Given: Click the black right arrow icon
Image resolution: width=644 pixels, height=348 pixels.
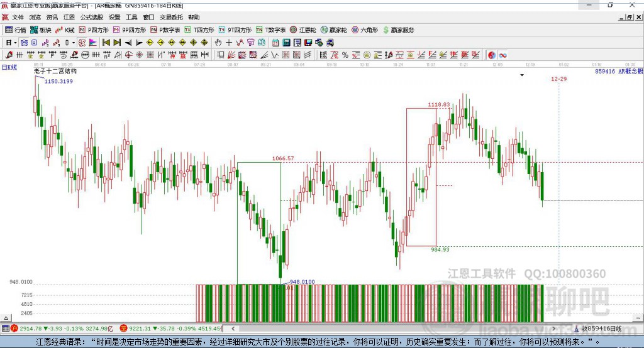Looking at the screenshot, I should pos(139,42).
